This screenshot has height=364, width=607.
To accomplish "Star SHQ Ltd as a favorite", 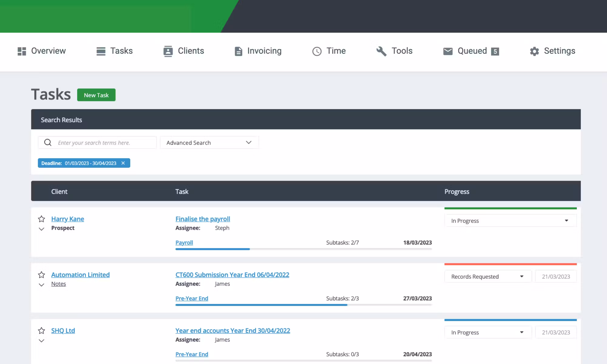I will tap(42, 330).
